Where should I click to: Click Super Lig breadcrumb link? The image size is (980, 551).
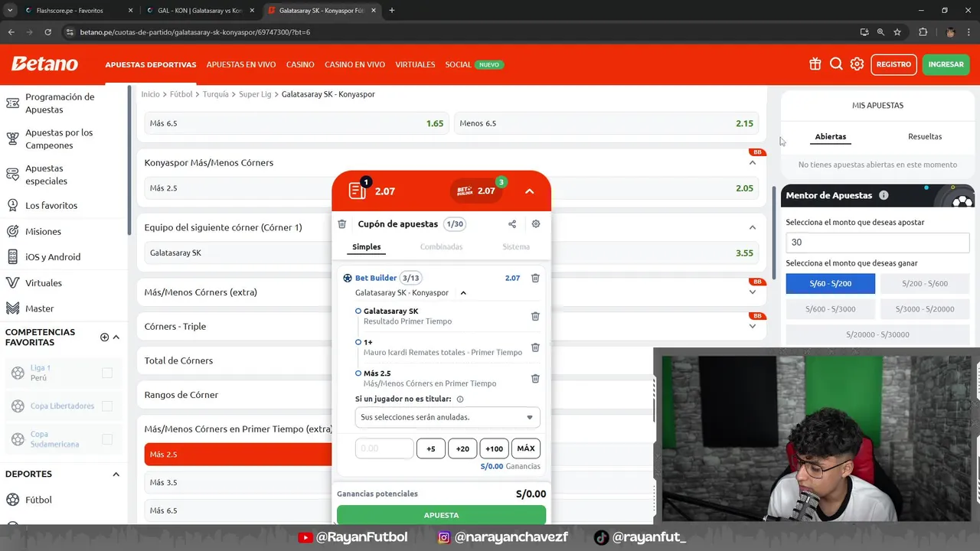(255, 94)
